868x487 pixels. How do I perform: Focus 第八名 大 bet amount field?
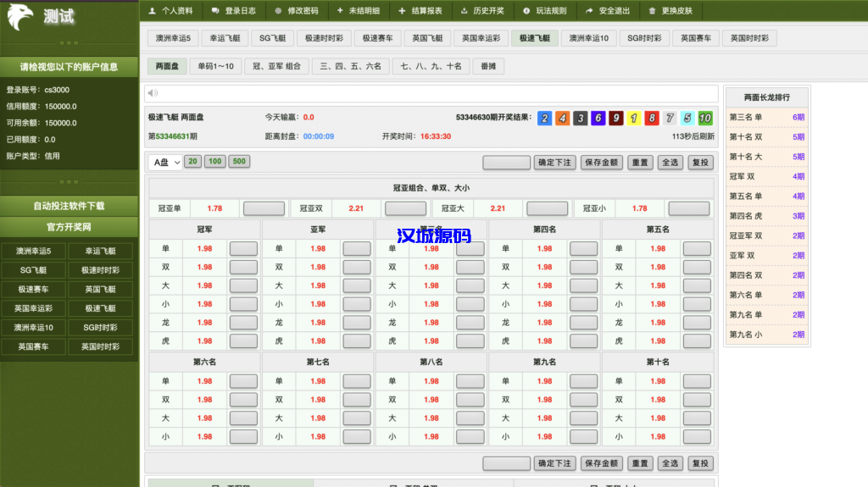(470, 418)
